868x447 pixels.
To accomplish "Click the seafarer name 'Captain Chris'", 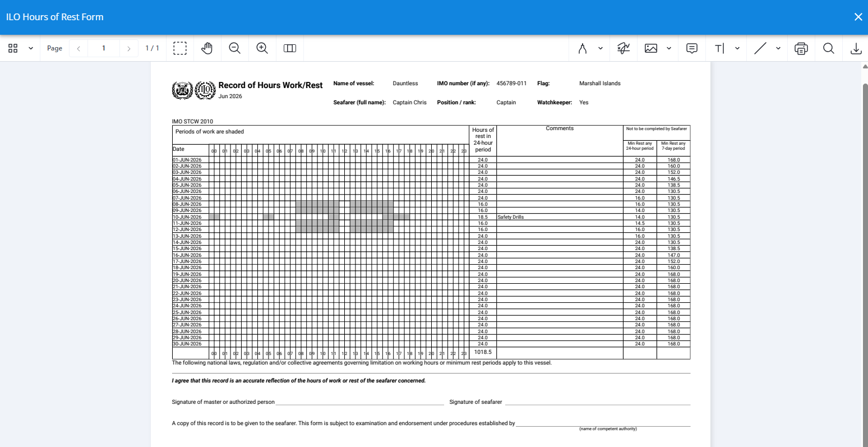I will pyautogui.click(x=410, y=103).
